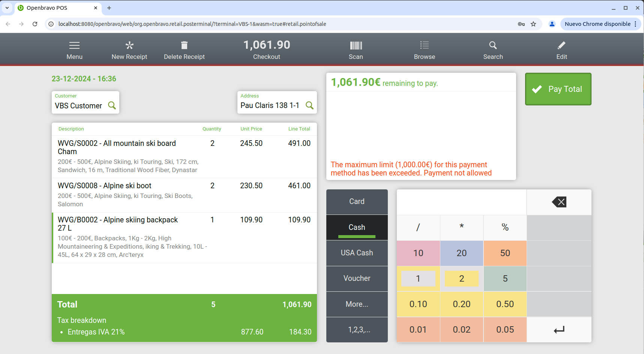Screen dimensions: 644x354
Task: Open the Scan barcode icon
Action: (x=356, y=46)
